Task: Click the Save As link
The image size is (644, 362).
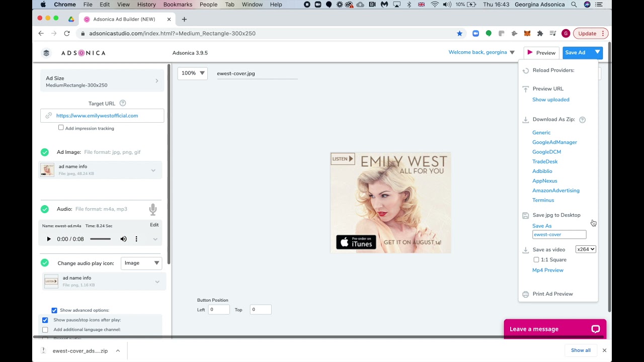Action: coord(542,226)
